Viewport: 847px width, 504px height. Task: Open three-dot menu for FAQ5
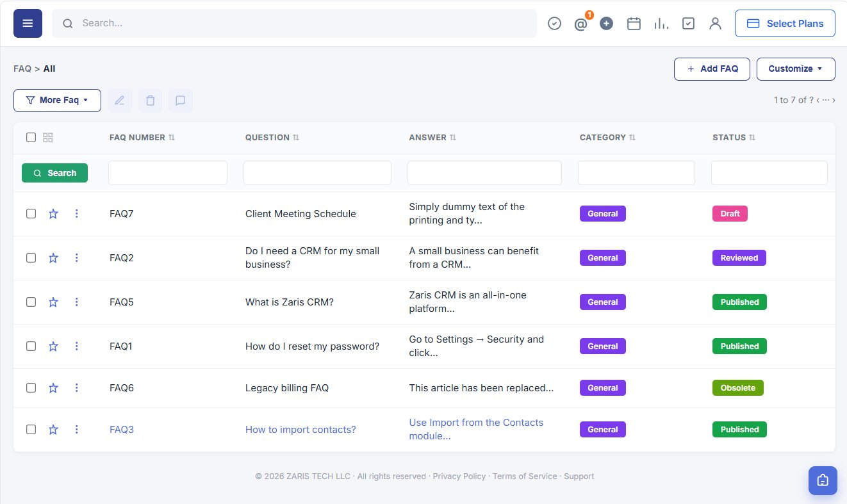[76, 302]
